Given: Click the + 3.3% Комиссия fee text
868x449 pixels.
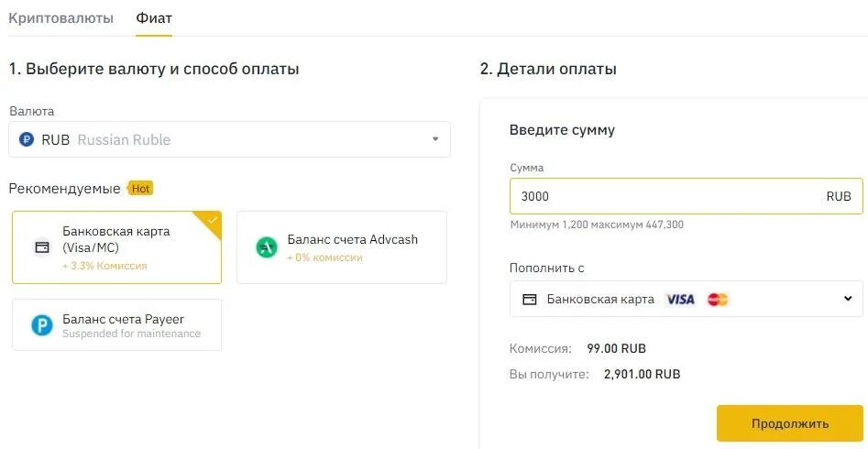Looking at the screenshot, I should [104, 266].
